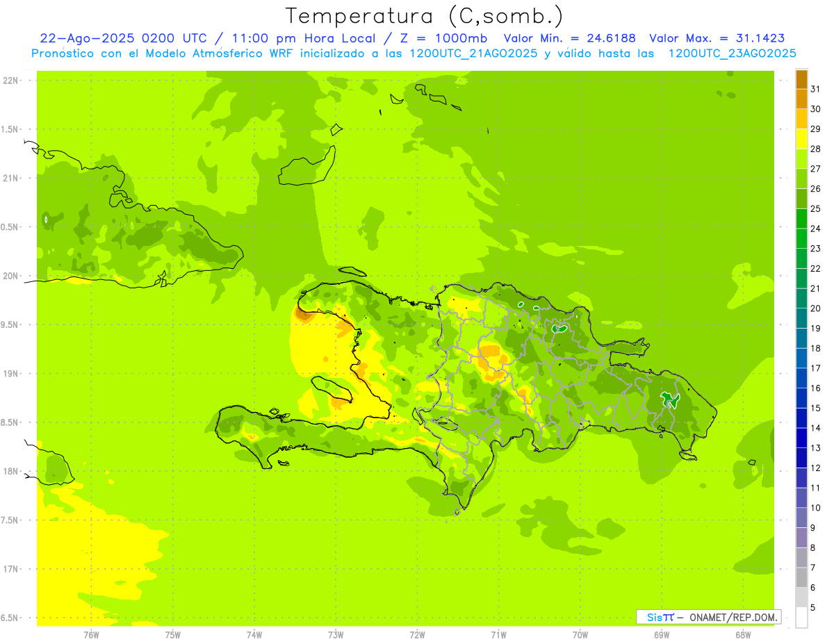Click the 19N latitude label
Viewport: 834px width, 644px height.
click(x=10, y=374)
